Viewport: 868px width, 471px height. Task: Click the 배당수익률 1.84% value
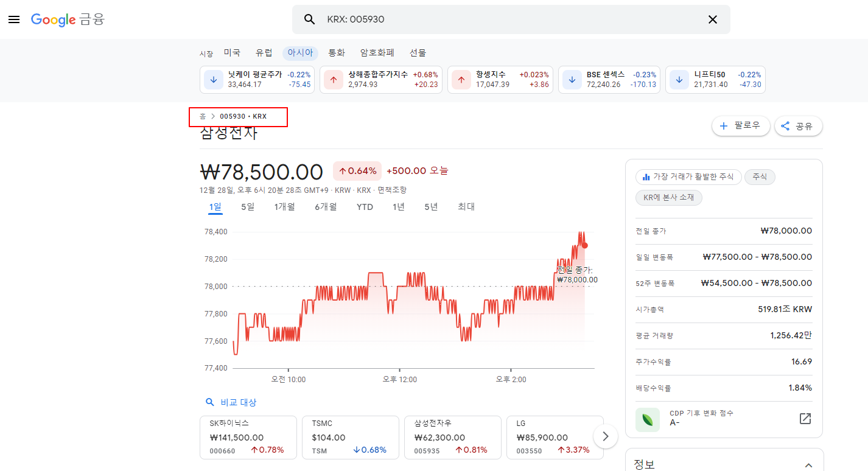800,388
